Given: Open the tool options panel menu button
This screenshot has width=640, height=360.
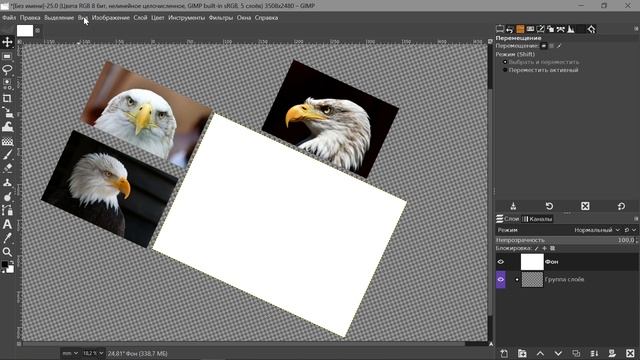Looking at the screenshot, I should pos(636,29).
